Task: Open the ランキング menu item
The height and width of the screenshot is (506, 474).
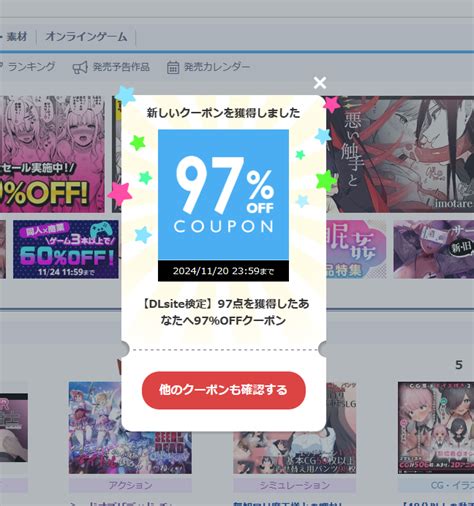Action: tap(31, 67)
